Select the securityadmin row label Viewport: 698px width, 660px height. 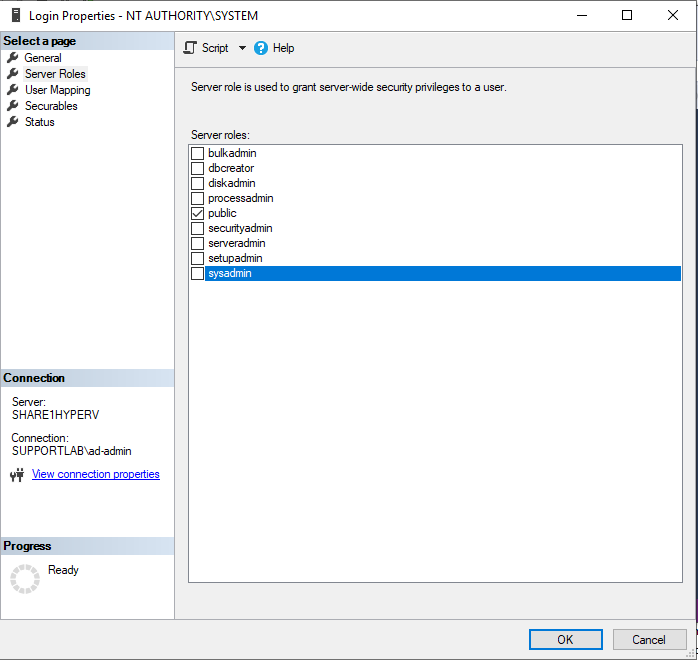[x=240, y=228]
